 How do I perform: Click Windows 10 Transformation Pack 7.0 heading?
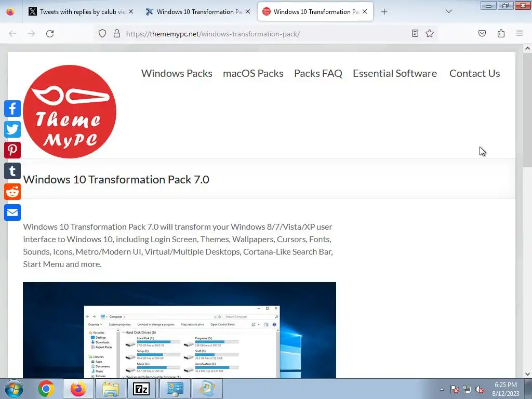[116, 179]
